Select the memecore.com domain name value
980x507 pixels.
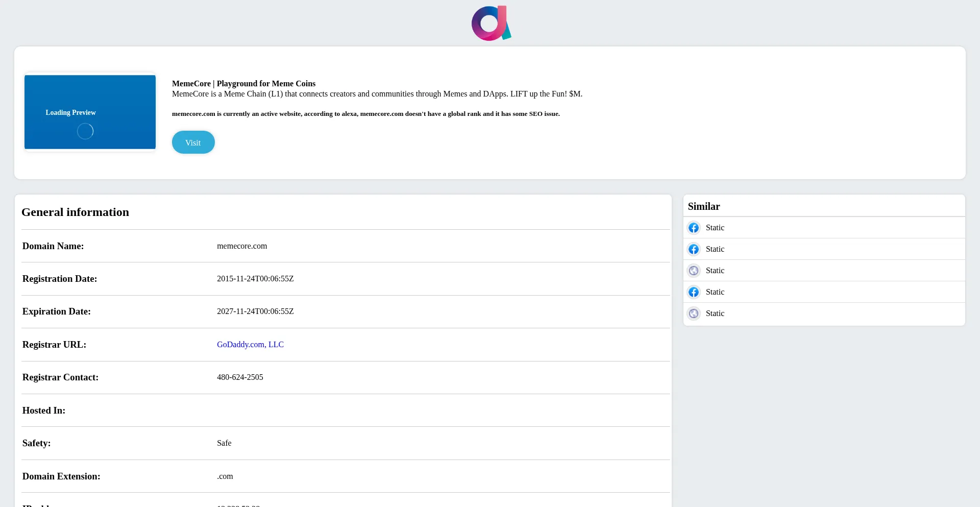tap(242, 246)
